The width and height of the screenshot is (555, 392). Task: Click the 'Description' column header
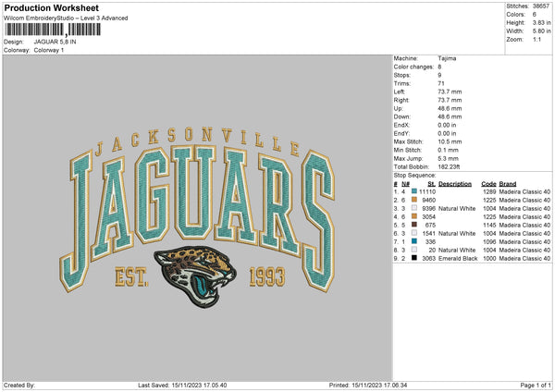click(x=455, y=184)
